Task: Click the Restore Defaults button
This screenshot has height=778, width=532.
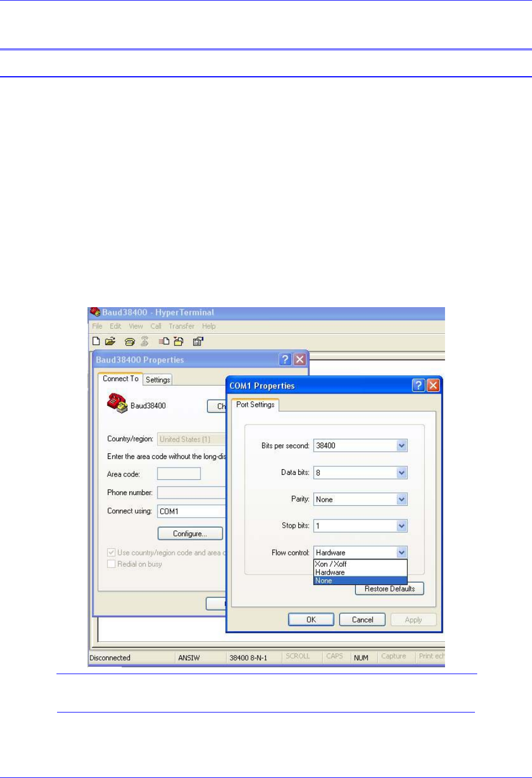Action: 390,588
